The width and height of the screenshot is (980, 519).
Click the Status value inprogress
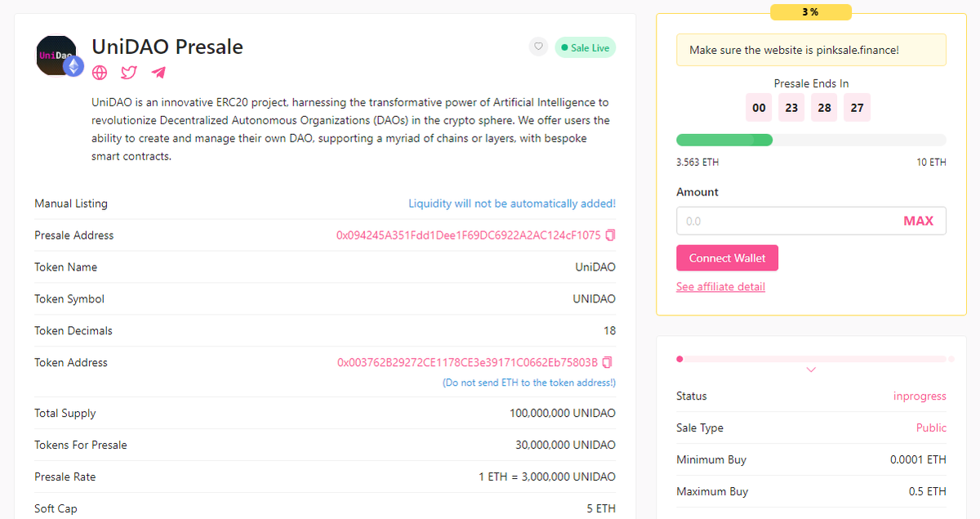(x=920, y=396)
